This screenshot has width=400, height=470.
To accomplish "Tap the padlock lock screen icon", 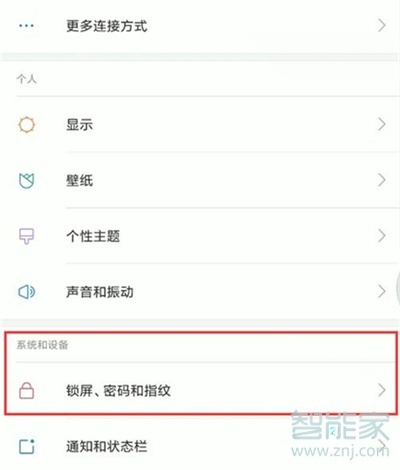I will (x=26, y=390).
